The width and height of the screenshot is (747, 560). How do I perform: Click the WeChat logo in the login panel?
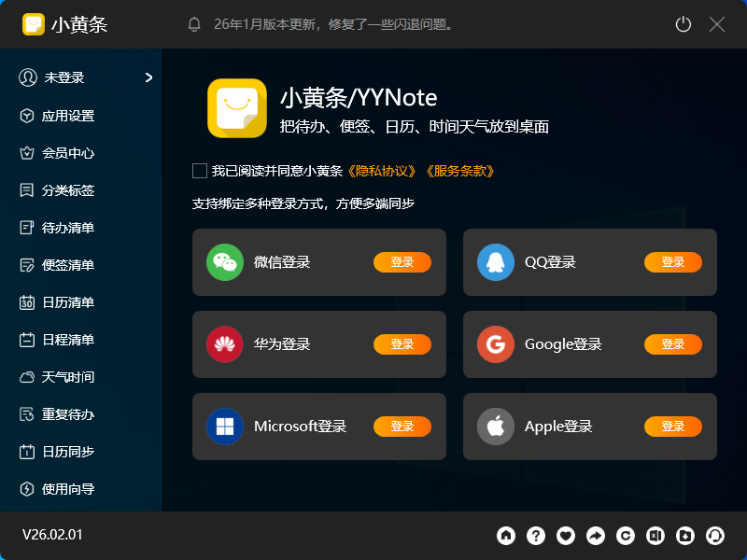[225, 262]
